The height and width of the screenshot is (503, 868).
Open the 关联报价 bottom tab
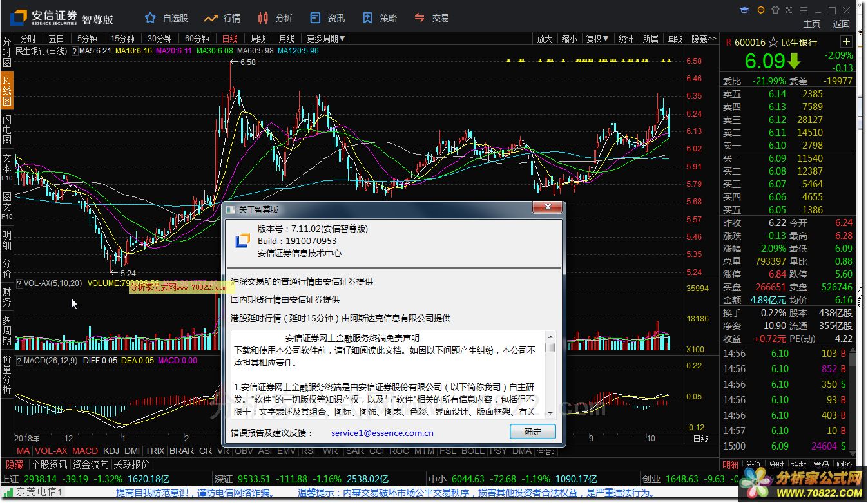[132, 464]
